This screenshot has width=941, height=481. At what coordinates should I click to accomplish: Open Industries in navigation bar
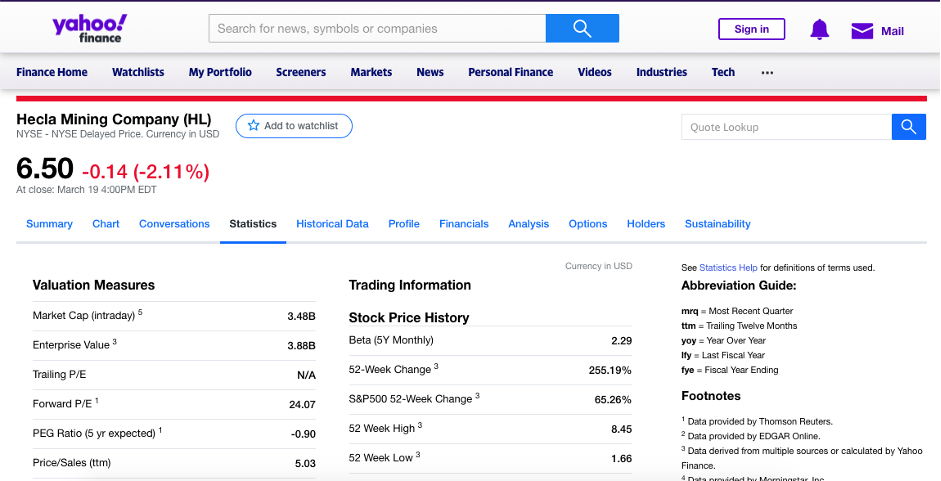pos(661,72)
